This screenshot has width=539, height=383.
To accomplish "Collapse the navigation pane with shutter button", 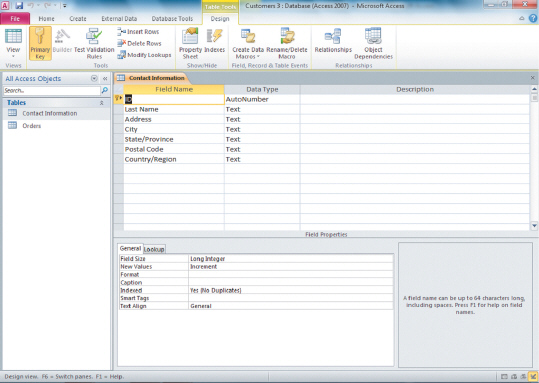I will (105, 78).
